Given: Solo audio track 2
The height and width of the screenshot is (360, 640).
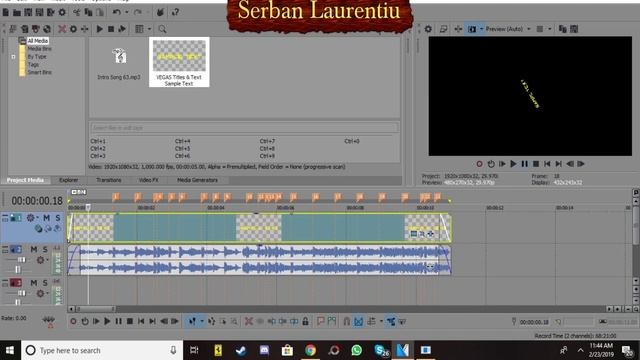Looking at the screenshot, I should coord(45,249).
